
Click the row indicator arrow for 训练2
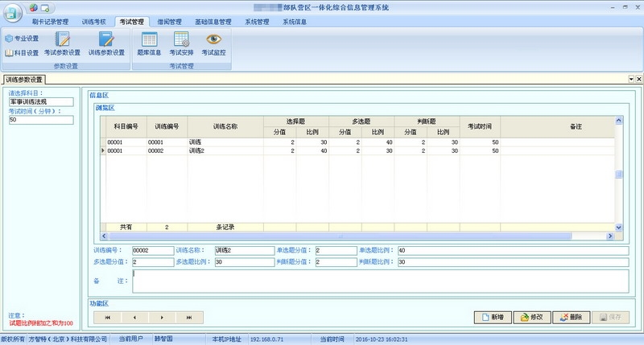(x=103, y=151)
